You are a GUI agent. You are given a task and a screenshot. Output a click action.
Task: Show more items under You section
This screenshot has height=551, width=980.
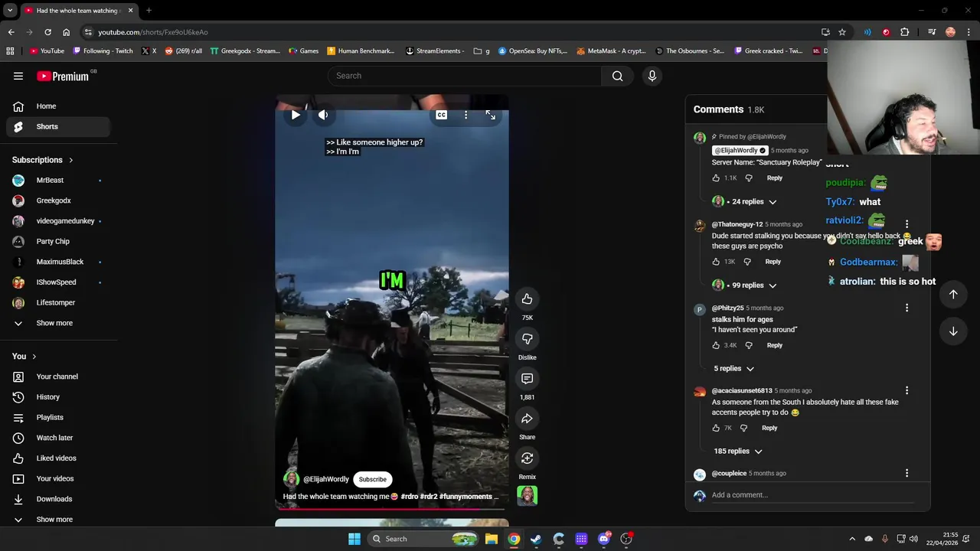tap(58, 520)
